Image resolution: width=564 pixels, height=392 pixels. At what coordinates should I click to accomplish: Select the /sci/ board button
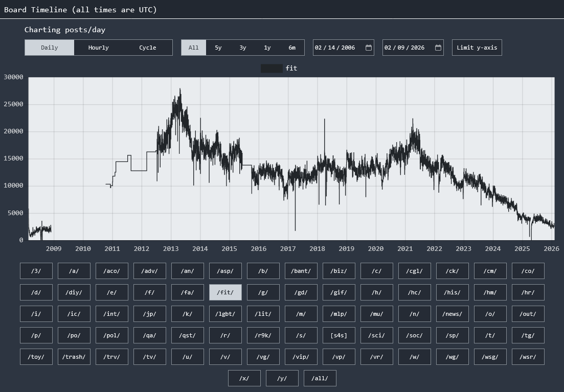(x=377, y=336)
